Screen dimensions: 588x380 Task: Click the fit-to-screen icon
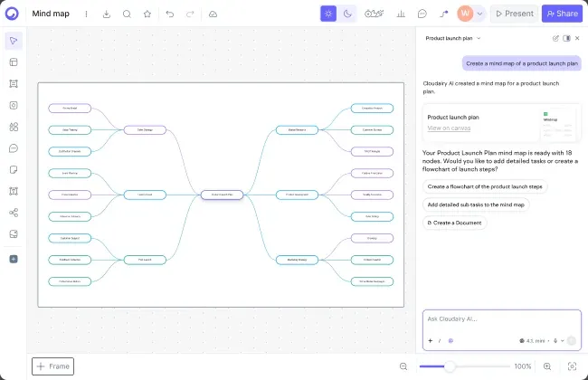572,366
